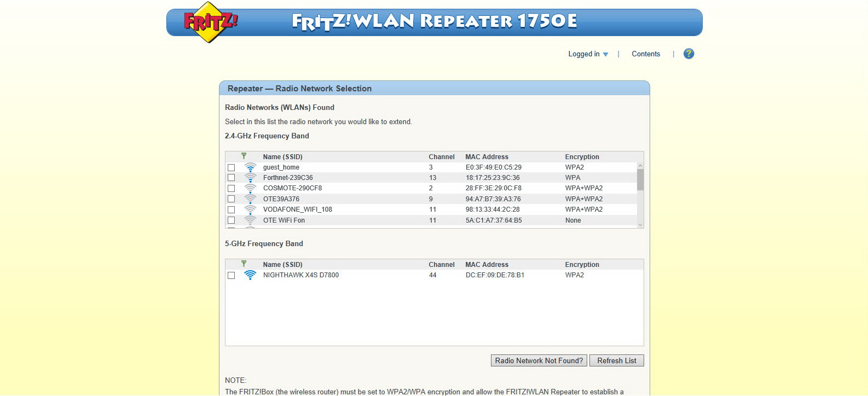Click MAC address 28:FF:3E:29:0C:F8
The width and height of the screenshot is (868, 396).
(494, 188)
